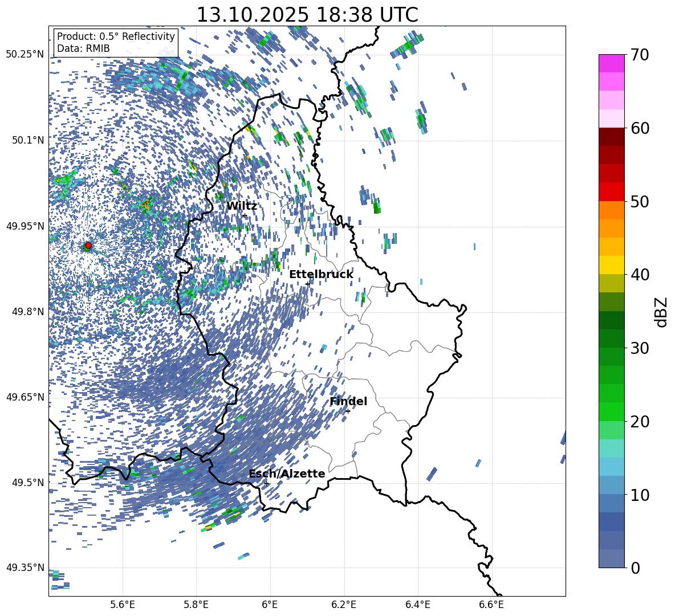Screen dimensions: 675x616
Task: Click the 50 dBZ colorbar label
Action: 640,201
